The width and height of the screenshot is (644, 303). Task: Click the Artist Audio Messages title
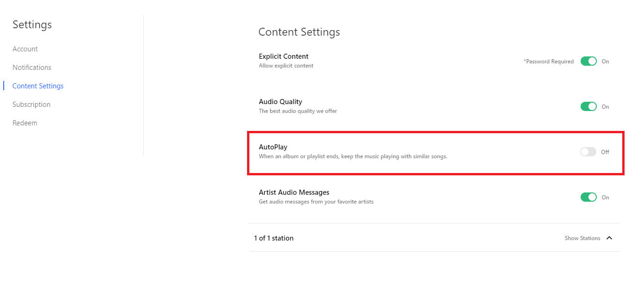tap(294, 192)
